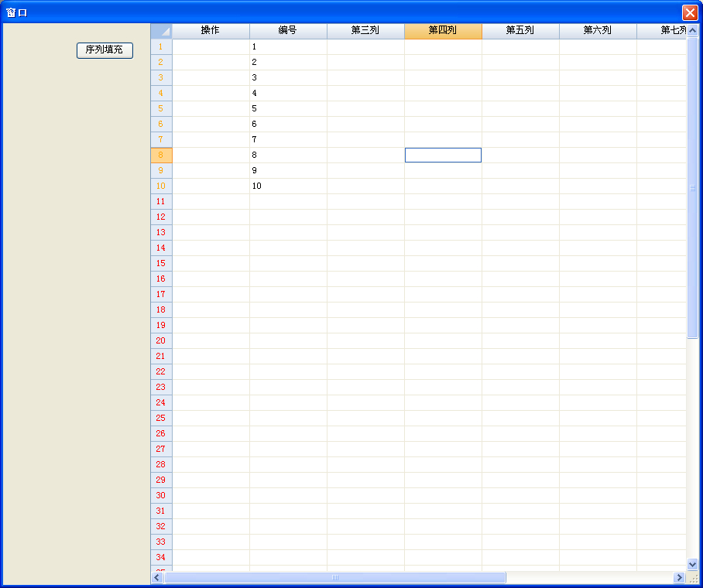
Task: Click 编号 cell containing 10
Action: coord(288,186)
